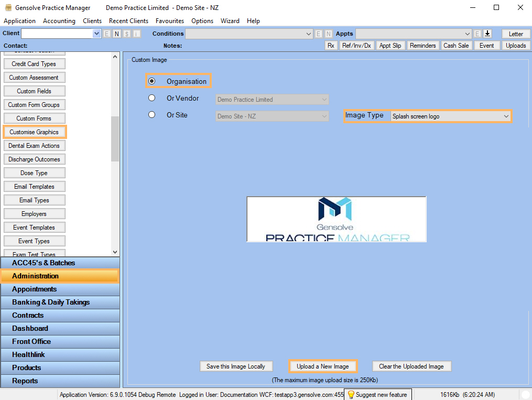Switch to Reports section
The height and width of the screenshot is (400, 532).
pyautogui.click(x=60, y=381)
